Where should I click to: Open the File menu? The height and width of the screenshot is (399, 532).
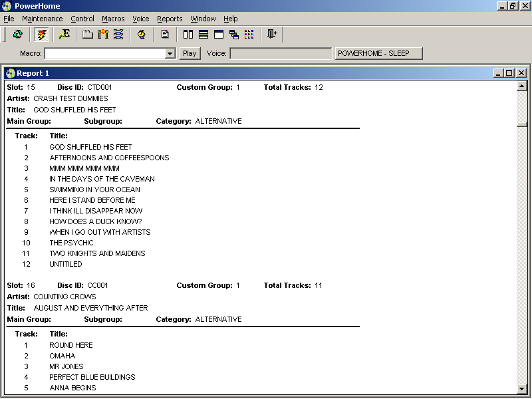coord(9,19)
